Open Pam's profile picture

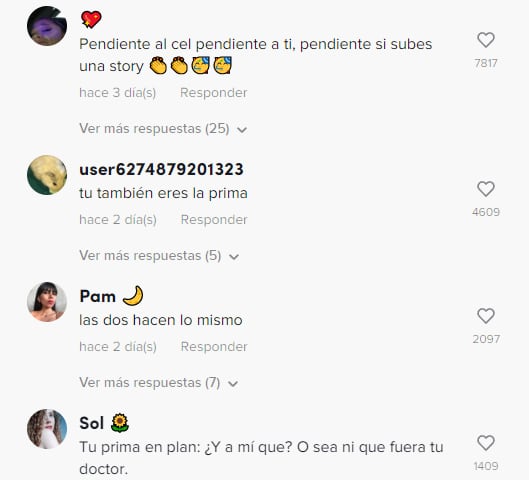[47, 302]
